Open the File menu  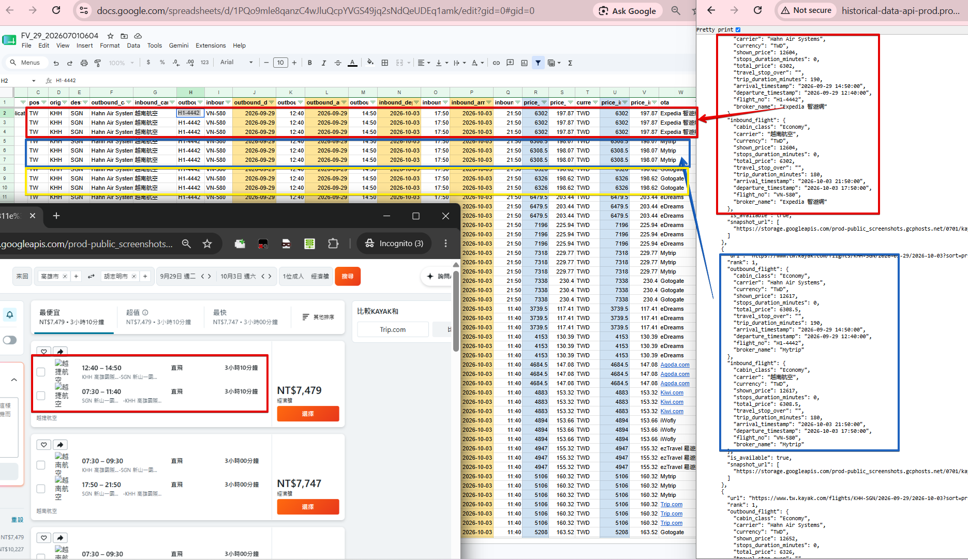pyautogui.click(x=26, y=46)
